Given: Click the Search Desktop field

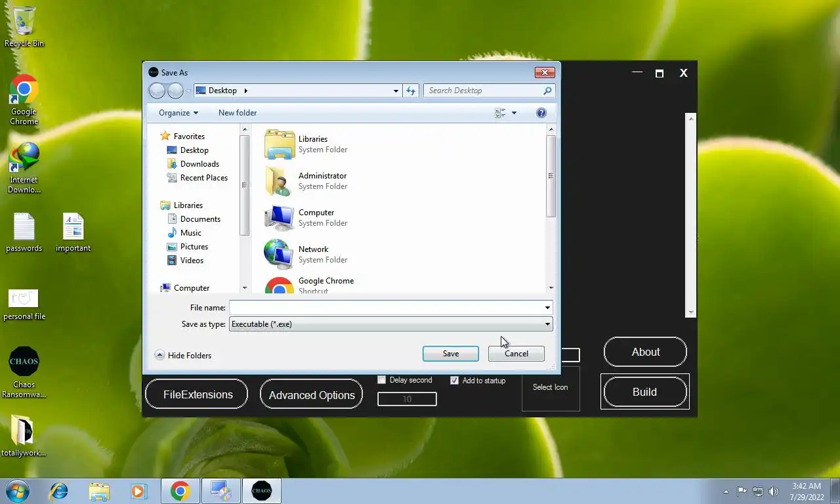Looking at the screenshot, I should (489, 91).
